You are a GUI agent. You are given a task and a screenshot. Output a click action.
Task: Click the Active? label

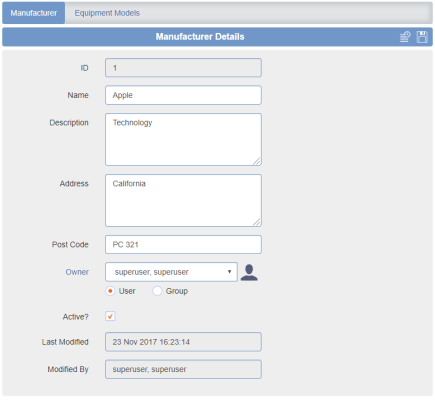point(76,317)
